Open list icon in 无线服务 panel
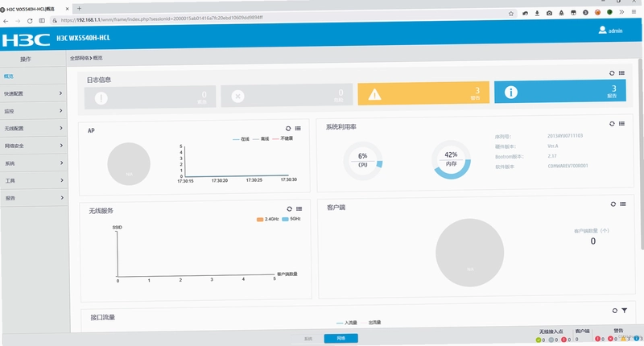The image size is (644, 346). (299, 209)
